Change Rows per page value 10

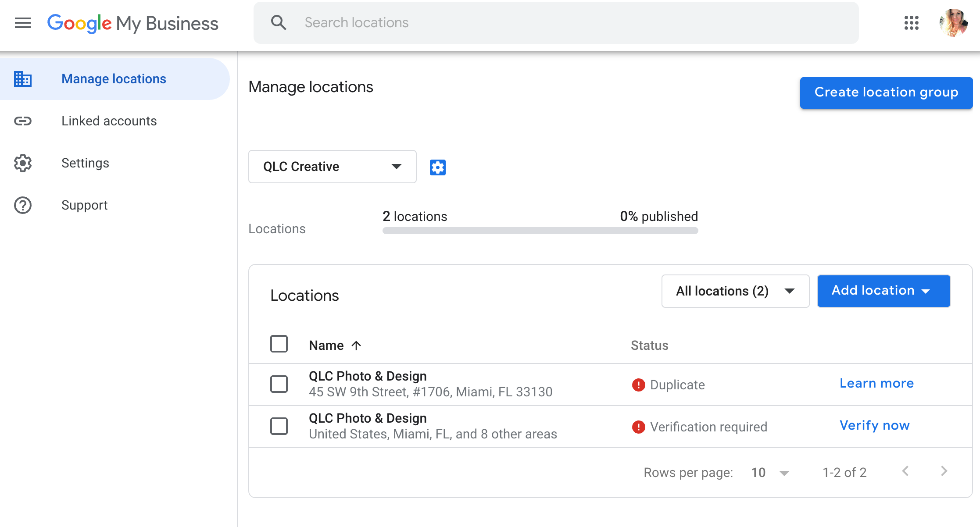point(770,473)
